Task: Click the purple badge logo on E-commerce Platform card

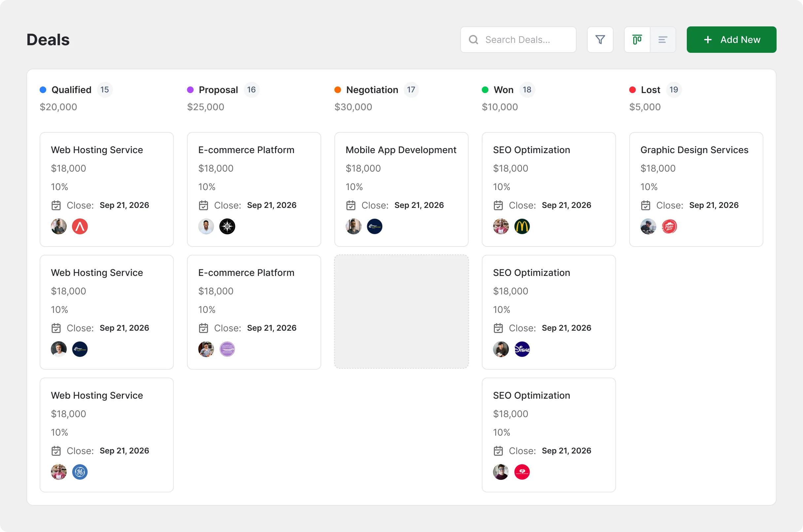Action: click(x=227, y=349)
